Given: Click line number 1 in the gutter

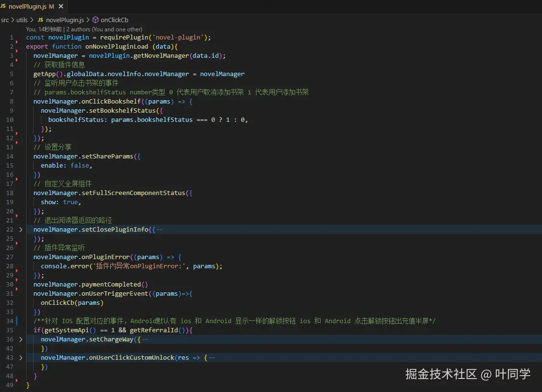Looking at the screenshot, I should coord(12,38).
